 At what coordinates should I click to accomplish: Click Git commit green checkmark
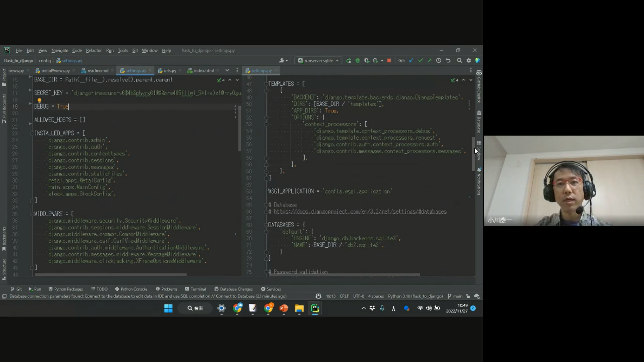(x=420, y=61)
